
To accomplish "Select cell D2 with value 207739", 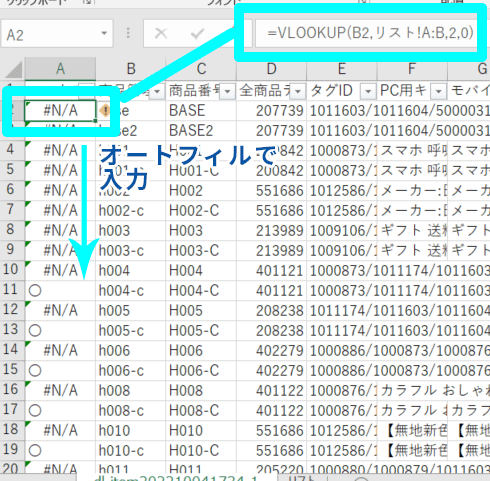I will pyautogui.click(x=271, y=111).
